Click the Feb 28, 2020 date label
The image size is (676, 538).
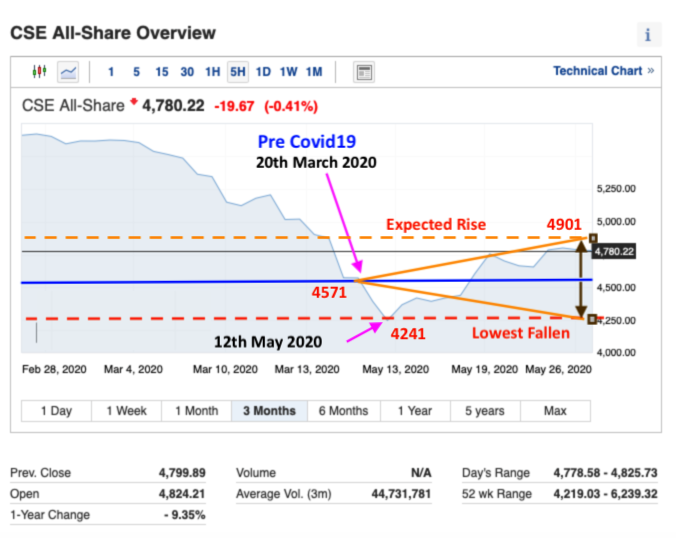click(x=54, y=369)
